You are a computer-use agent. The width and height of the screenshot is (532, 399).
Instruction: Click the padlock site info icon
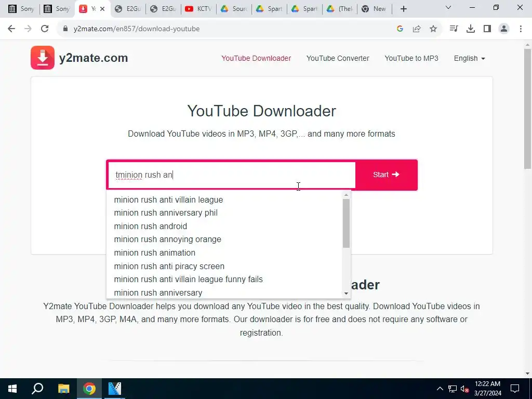tap(65, 29)
